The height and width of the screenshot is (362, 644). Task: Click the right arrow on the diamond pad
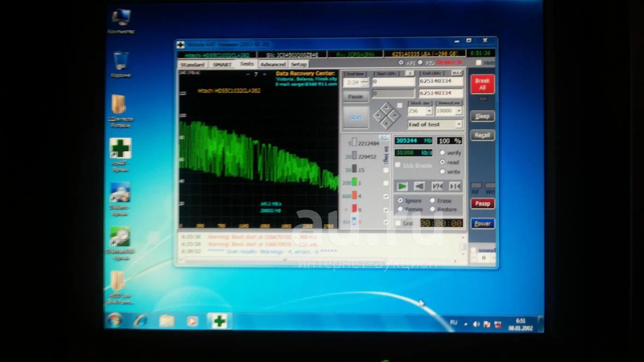coord(394,115)
